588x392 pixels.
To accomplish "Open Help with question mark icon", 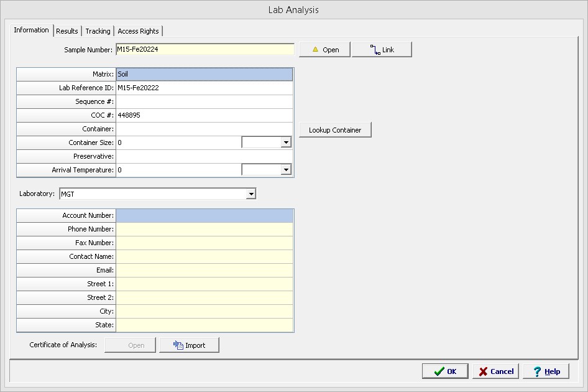I will [546, 371].
